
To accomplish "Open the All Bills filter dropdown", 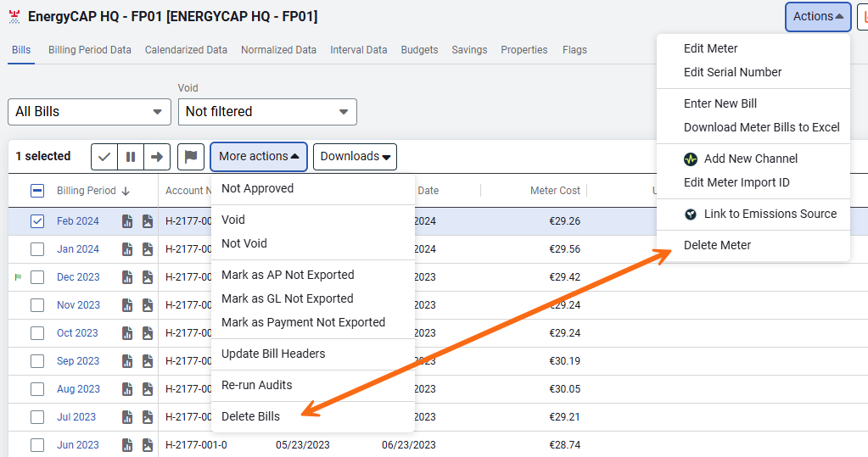I will point(88,111).
